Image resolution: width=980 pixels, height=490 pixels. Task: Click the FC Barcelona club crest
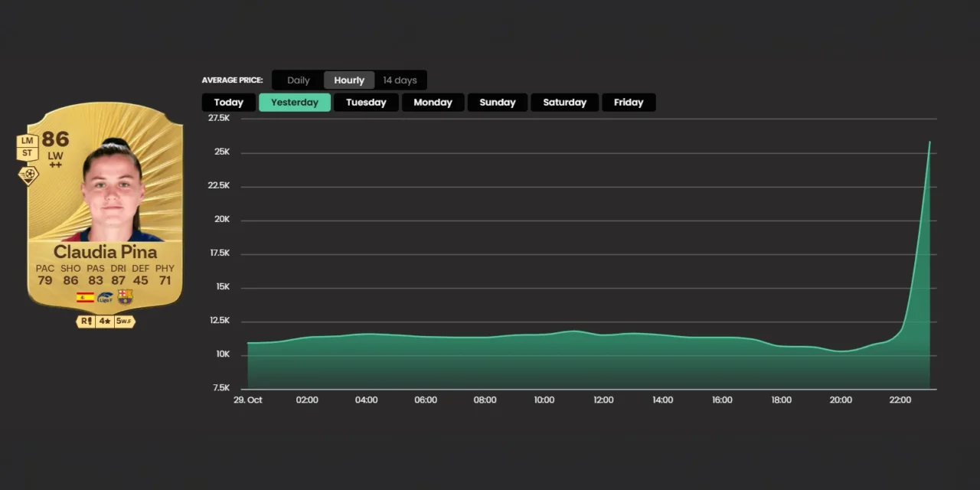(125, 298)
